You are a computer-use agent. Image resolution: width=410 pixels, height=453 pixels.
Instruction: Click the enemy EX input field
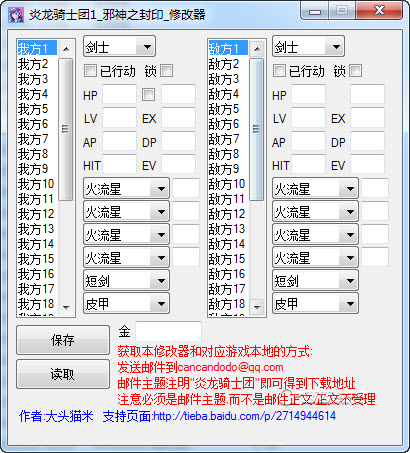click(x=367, y=118)
